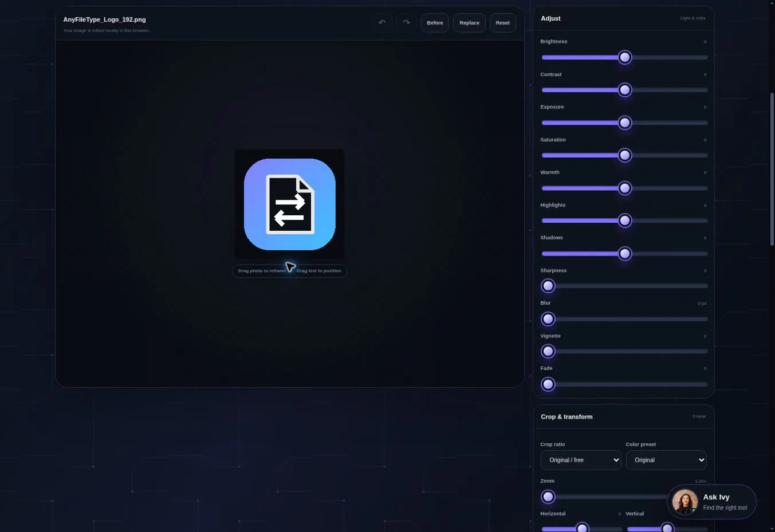
Task: Adjust the Brightness slider
Action: coord(625,57)
